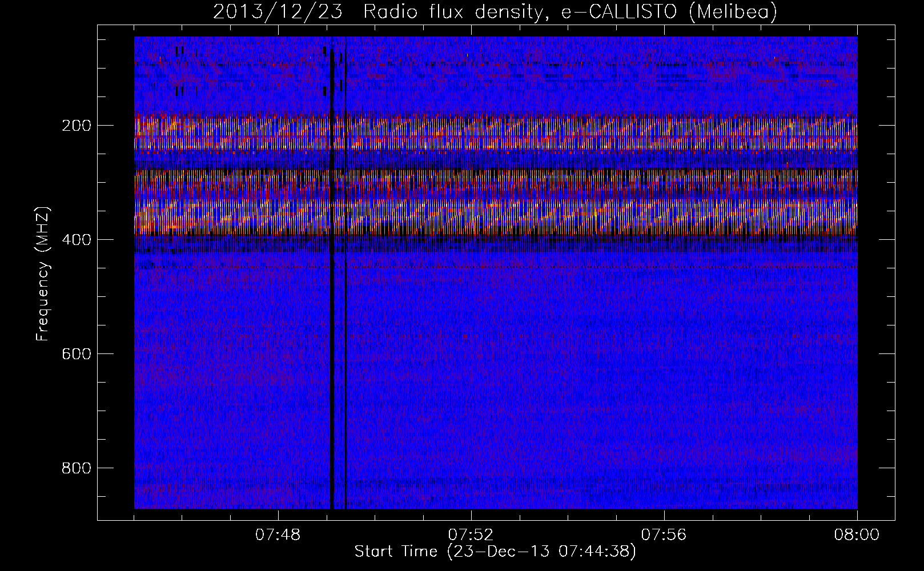Click the 'Start Time (23-Dec-13 07:44:38)' axis label

coord(495,552)
